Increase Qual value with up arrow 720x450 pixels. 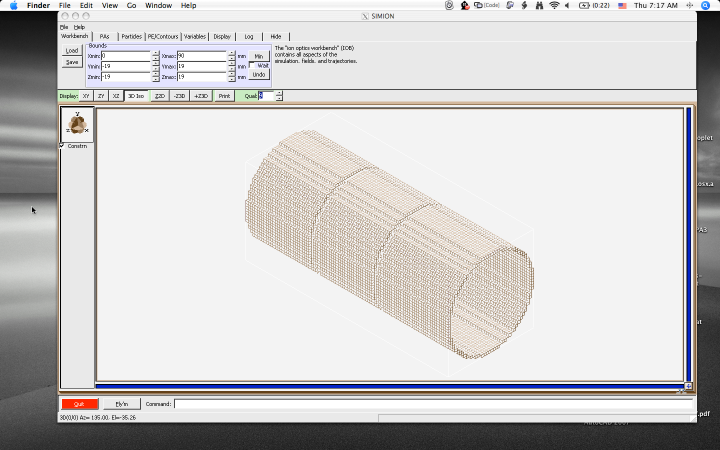(279, 93)
